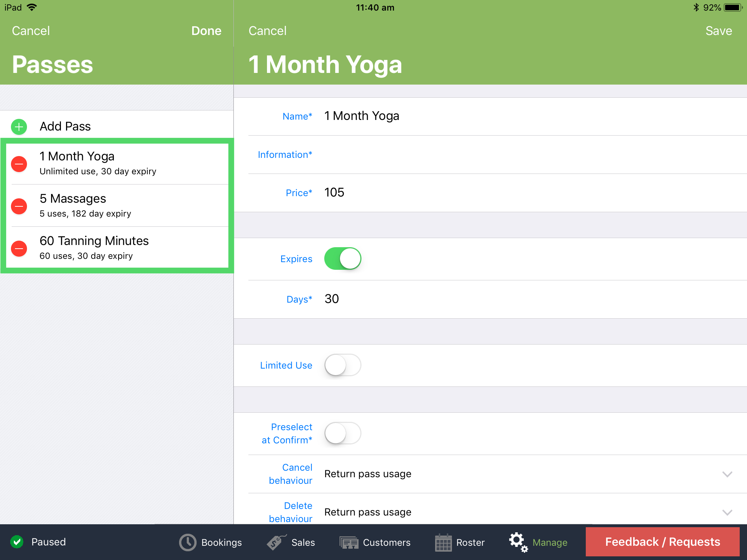Screen dimensions: 747x560
Task: Tap the Bookings clock icon
Action: [188, 542]
